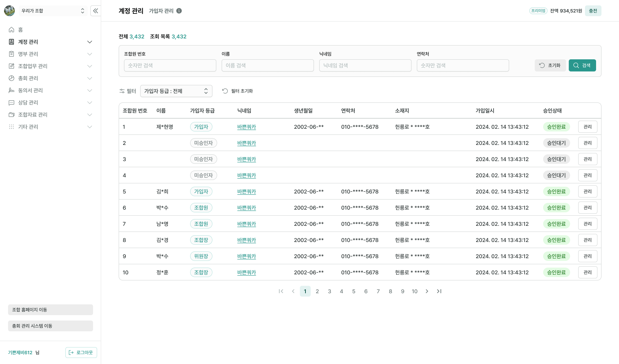
Task: Click the 필터 filter icon above the table
Action: coord(122,91)
